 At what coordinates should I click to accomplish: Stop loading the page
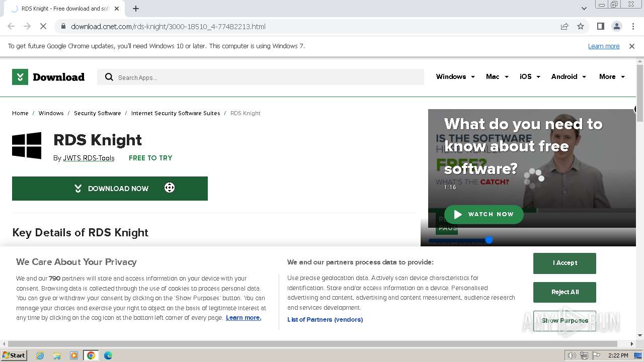click(43, 26)
